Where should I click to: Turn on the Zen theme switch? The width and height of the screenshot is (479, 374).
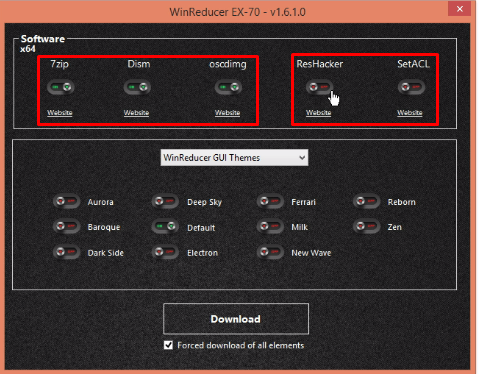click(x=367, y=227)
